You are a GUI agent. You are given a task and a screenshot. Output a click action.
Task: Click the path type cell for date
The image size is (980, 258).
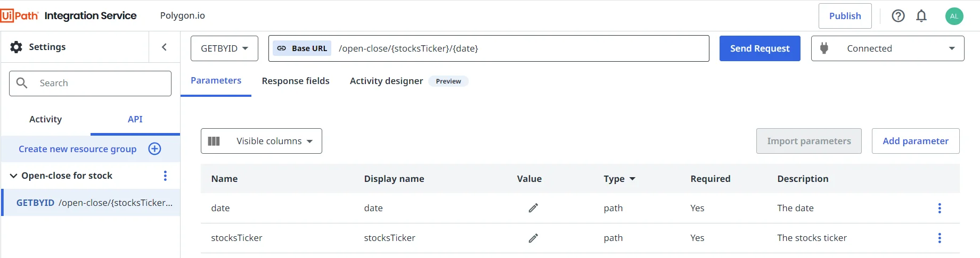point(613,208)
